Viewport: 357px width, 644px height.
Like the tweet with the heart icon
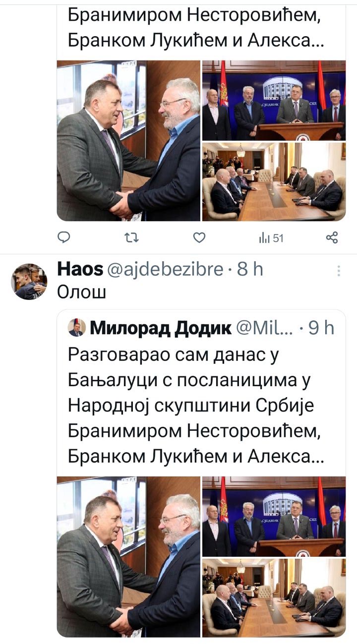pyautogui.click(x=199, y=238)
